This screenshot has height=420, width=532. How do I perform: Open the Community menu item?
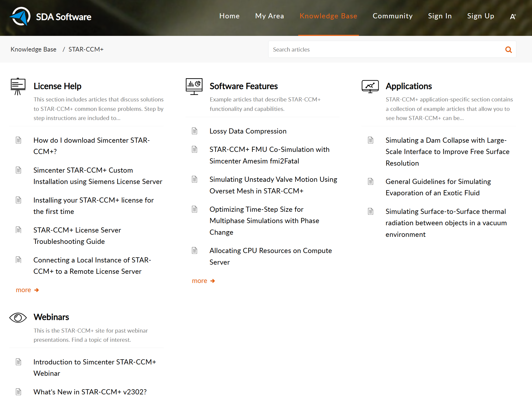pyautogui.click(x=393, y=16)
